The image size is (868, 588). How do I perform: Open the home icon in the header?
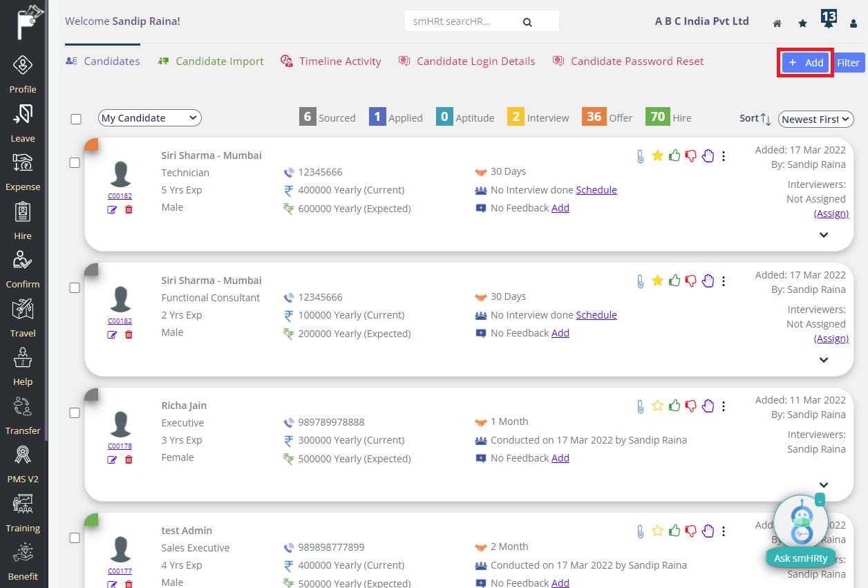[x=777, y=23]
